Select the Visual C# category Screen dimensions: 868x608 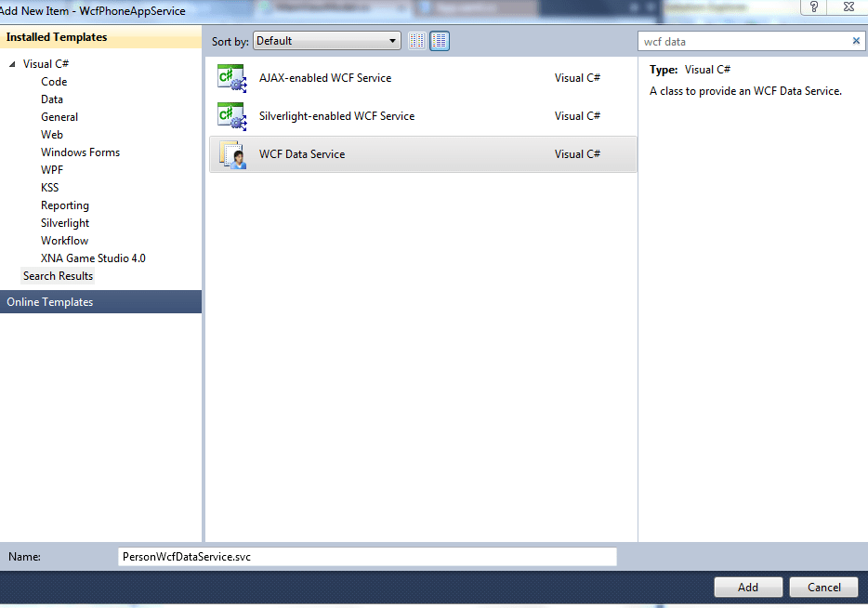point(46,64)
